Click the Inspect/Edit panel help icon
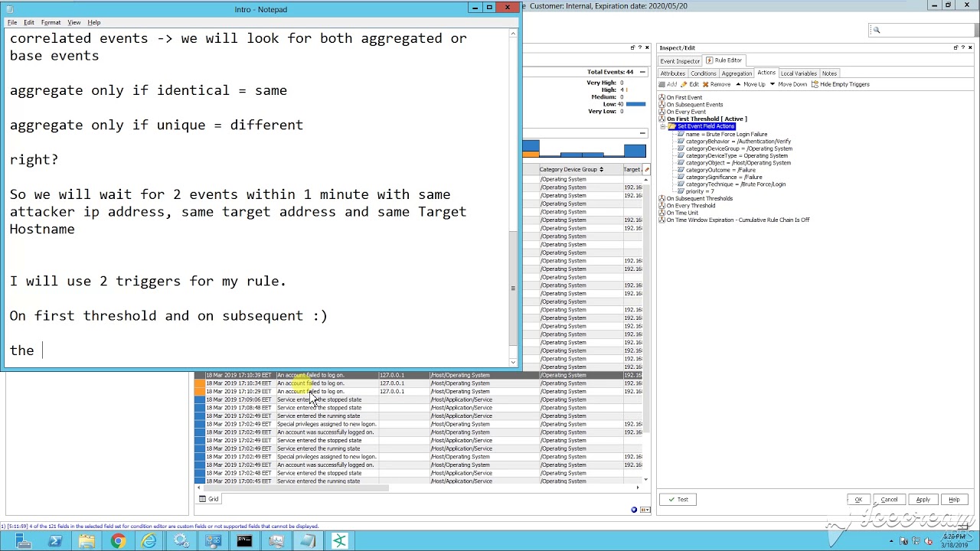The width and height of the screenshot is (980, 551). 962,47
